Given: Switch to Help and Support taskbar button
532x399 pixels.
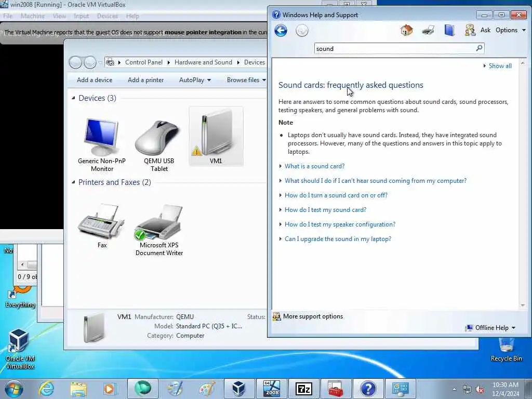Looking at the screenshot, I should pyautogui.click(x=368, y=389).
